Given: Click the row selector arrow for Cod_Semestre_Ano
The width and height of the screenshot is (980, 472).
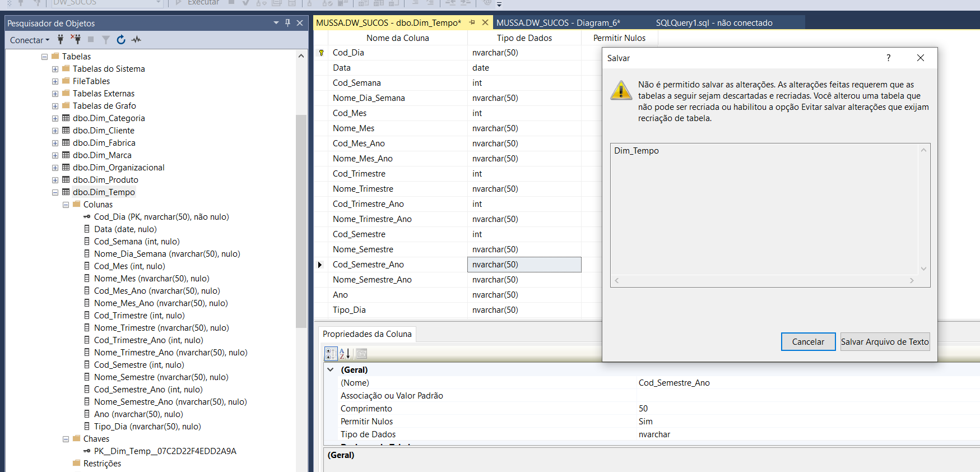Looking at the screenshot, I should [320, 265].
